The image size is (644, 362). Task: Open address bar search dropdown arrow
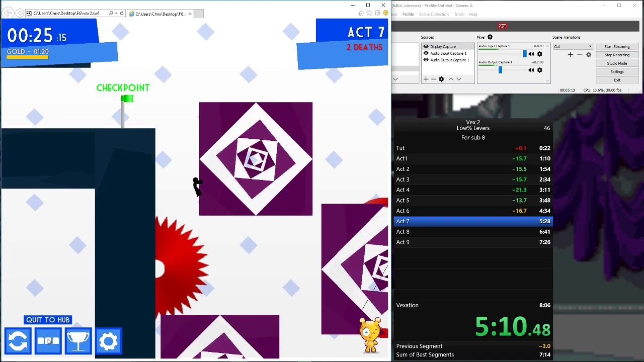pyautogui.click(x=116, y=14)
